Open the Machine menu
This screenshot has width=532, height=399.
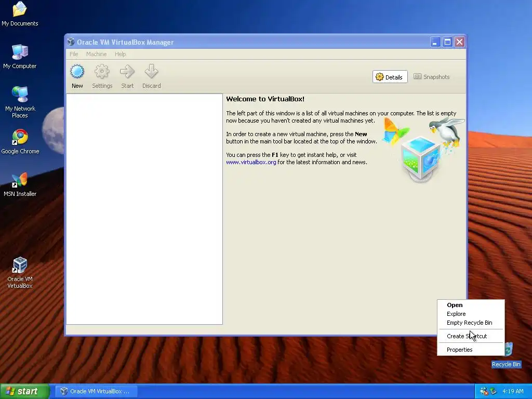point(96,54)
